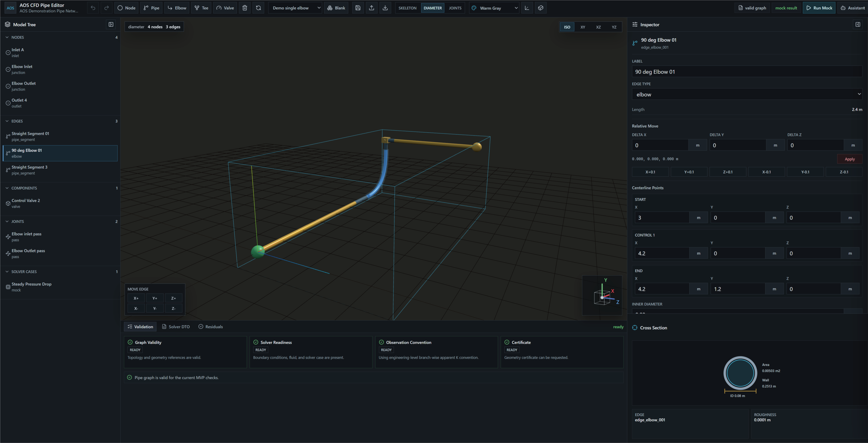Viewport: 868px width, 443px height.
Task: Run the mock solver
Action: pyautogui.click(x=819, y=8)
